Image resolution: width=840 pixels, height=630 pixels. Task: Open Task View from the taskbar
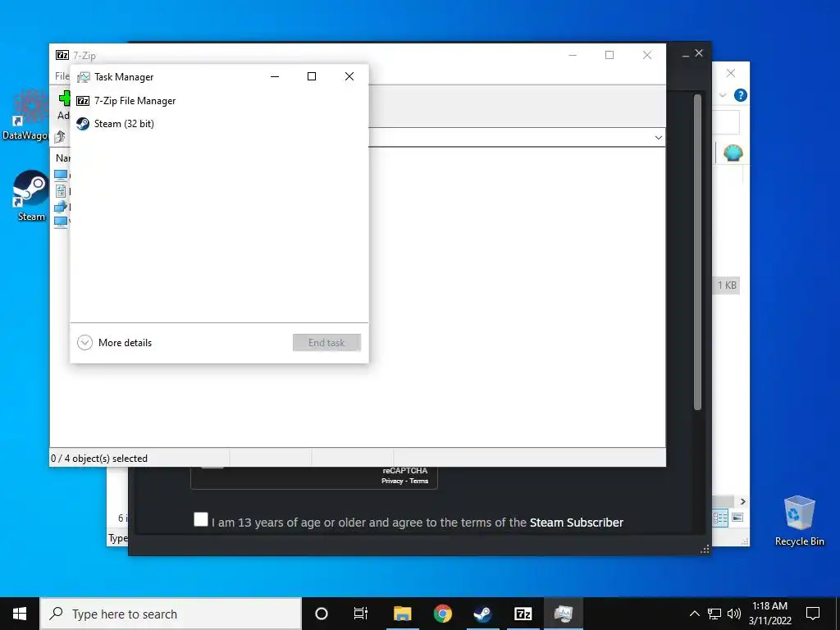[361, 614]
